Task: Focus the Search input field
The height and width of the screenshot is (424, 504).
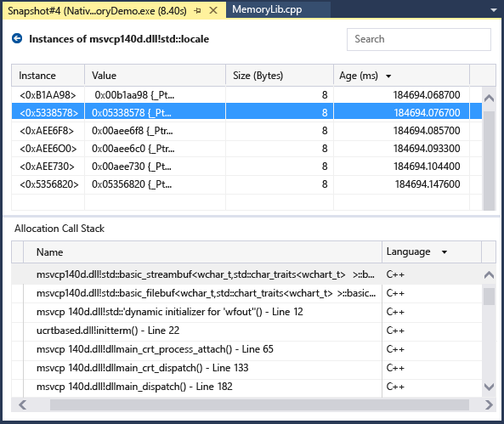Action: [x=418, y=39]
